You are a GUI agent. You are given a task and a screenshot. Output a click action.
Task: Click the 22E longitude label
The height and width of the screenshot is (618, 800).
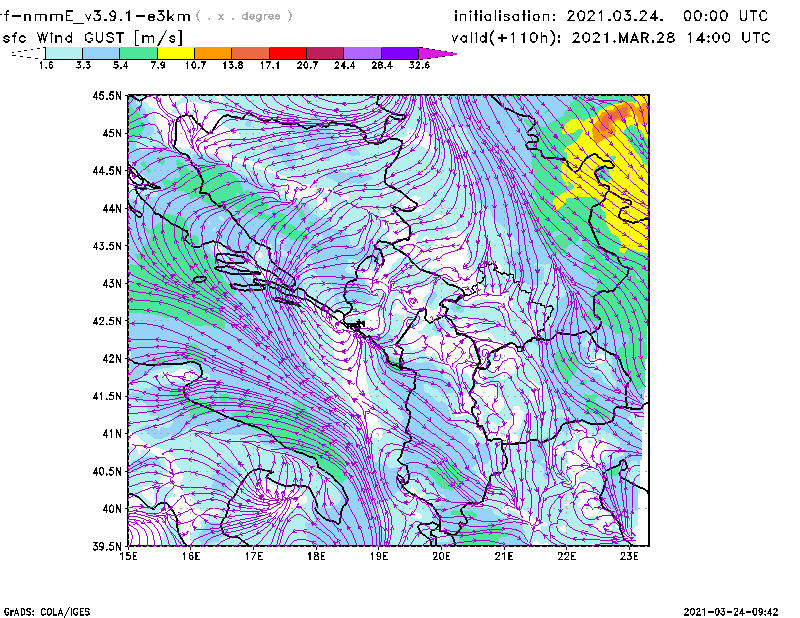[567, 556]
